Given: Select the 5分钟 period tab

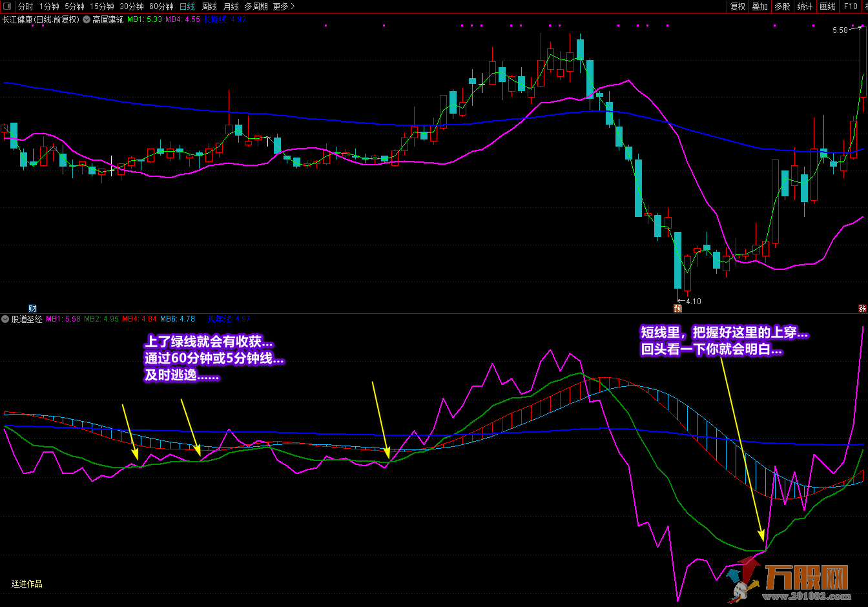Looking at the screenshot, I should coord(74,6).
